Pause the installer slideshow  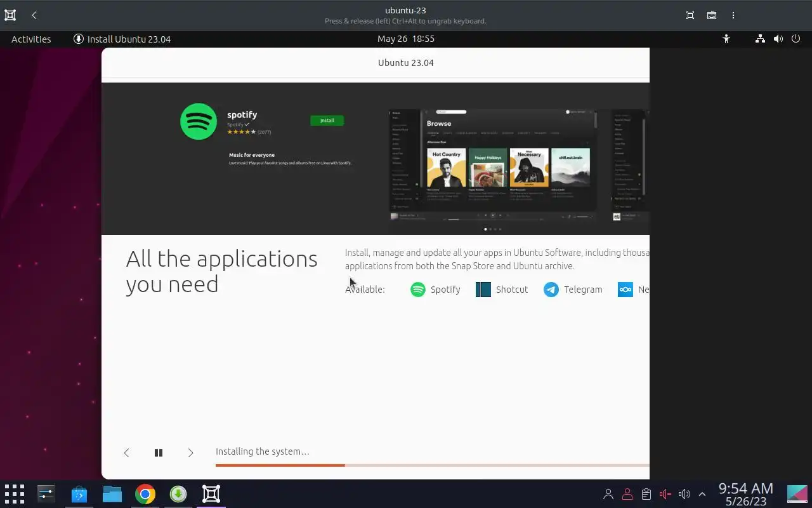click(159, 453)
